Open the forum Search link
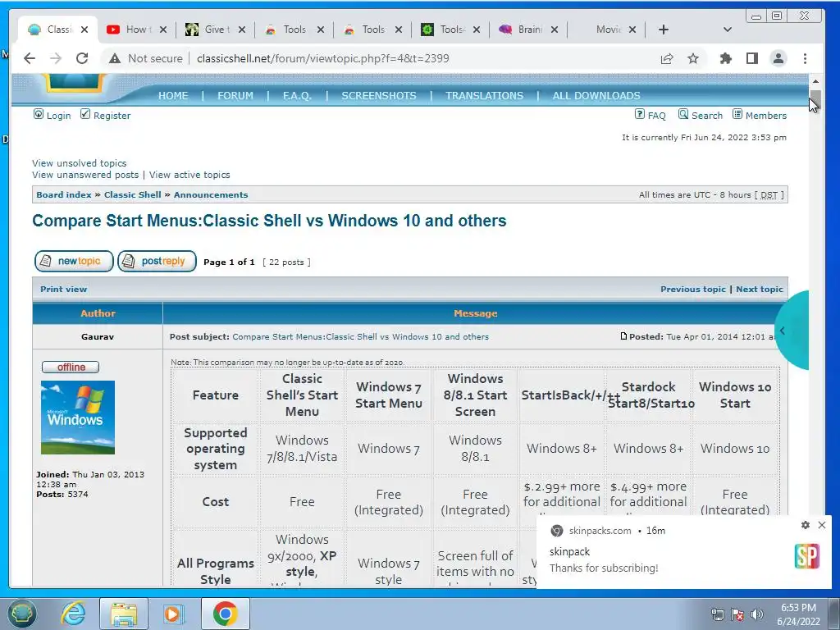The height and width of the screenshot is (630, 840). coord(706,115)
